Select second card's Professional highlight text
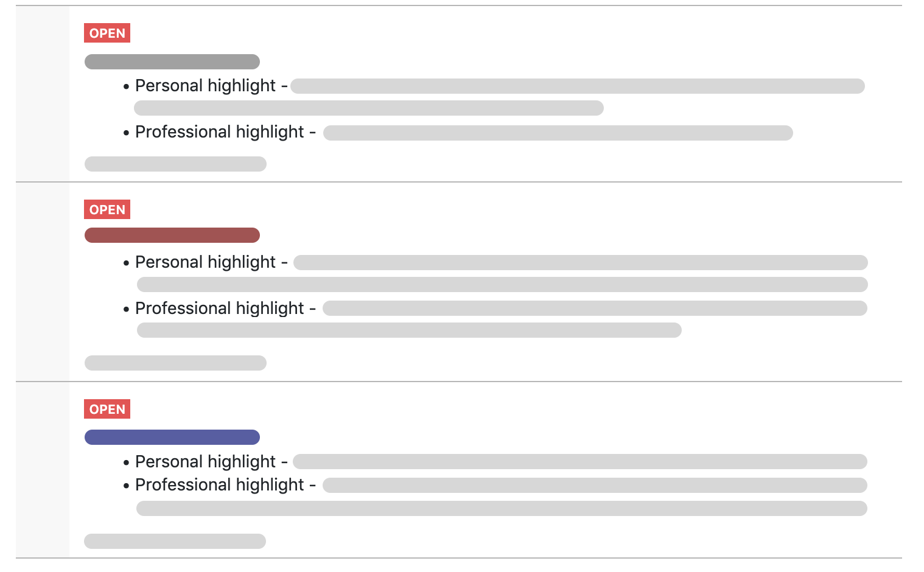This screenshot has height=572, width=924. 220,309
